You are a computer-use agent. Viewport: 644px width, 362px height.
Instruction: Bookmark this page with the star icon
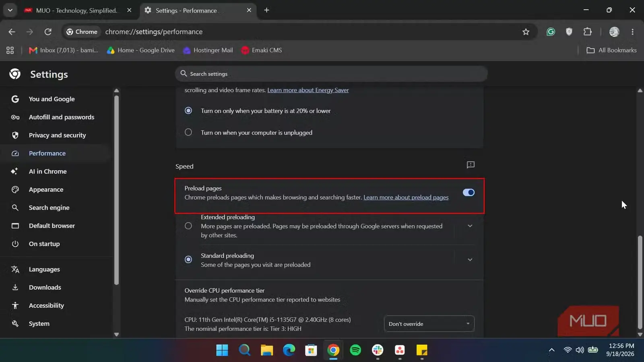tap(526, 32)
